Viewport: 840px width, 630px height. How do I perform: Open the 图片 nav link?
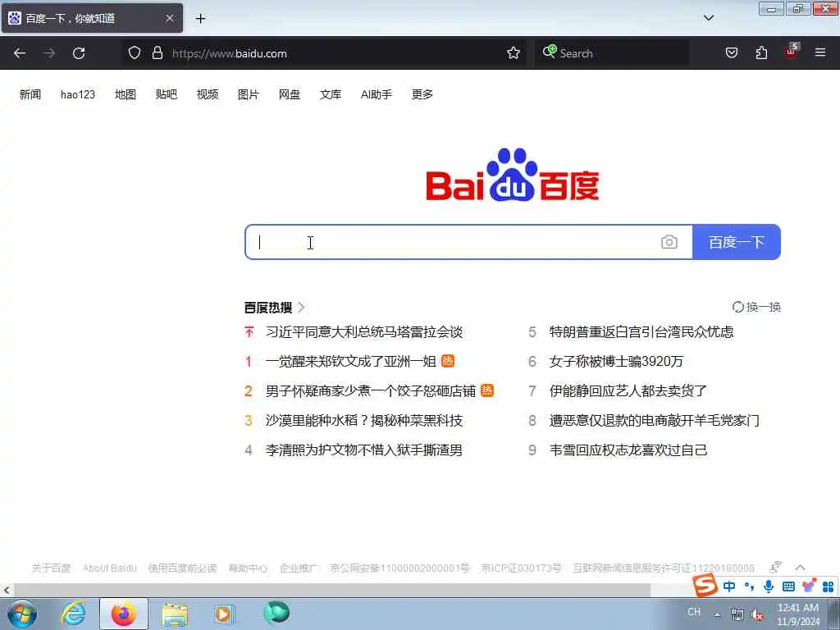tap(249, 95)
